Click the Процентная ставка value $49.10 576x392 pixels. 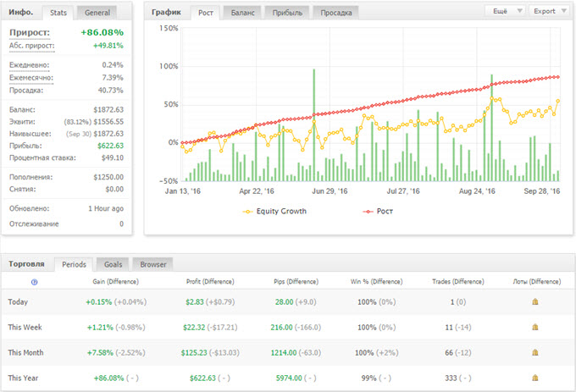coord(113,157)
